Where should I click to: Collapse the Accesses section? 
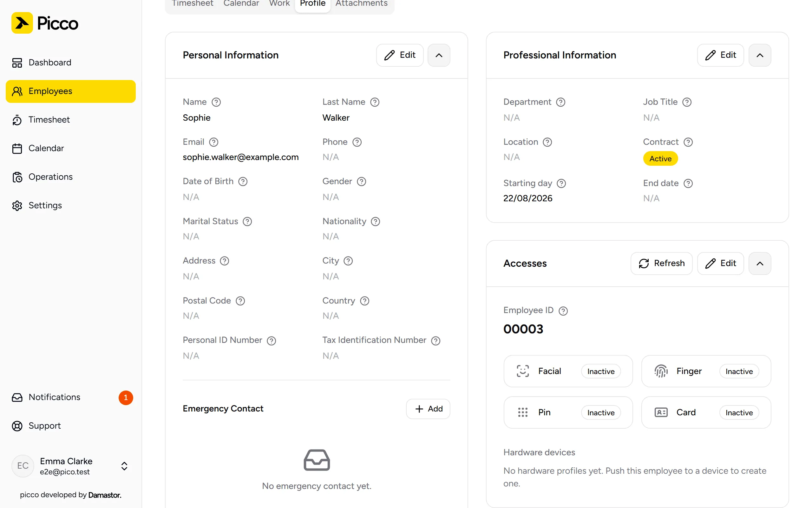760,264
